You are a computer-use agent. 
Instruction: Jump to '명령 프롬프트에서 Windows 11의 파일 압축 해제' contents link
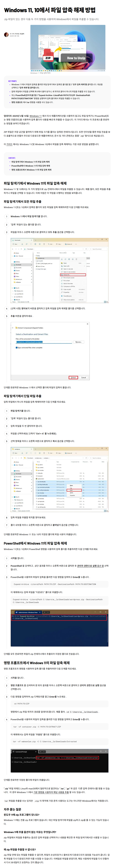[x=31, y=170]
